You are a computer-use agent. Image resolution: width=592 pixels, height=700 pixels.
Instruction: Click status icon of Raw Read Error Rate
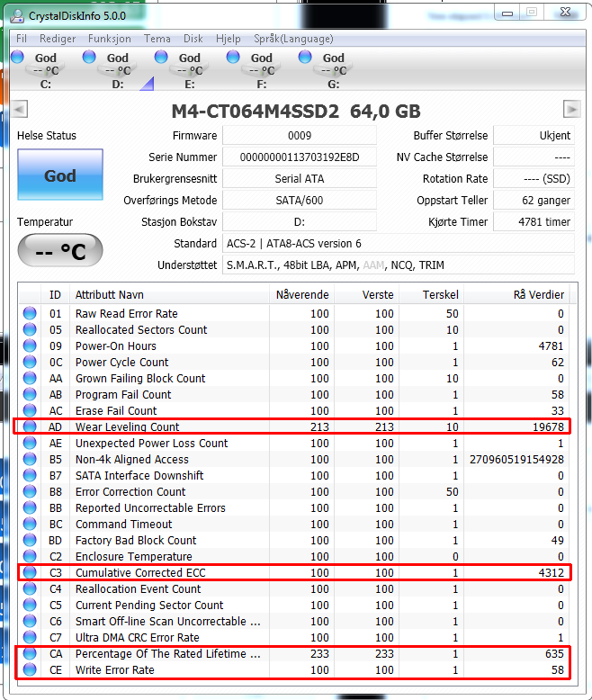pyautogui.click(x=30, y=313)
